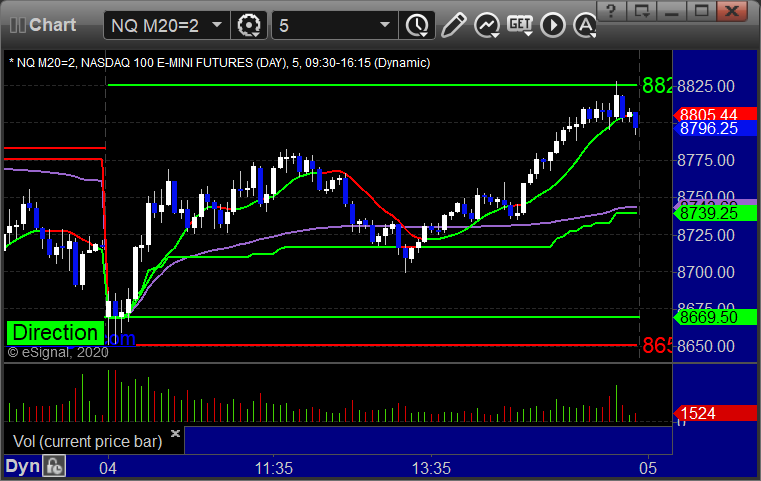Viewport: 761px width, 481px height.
Task: Click the 13:35 time axis label
Action: [x=431, y=468]
